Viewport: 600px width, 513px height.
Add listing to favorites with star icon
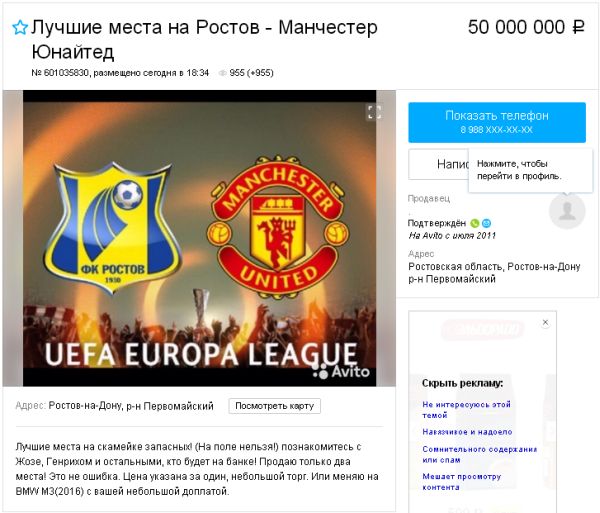[20, 28]
